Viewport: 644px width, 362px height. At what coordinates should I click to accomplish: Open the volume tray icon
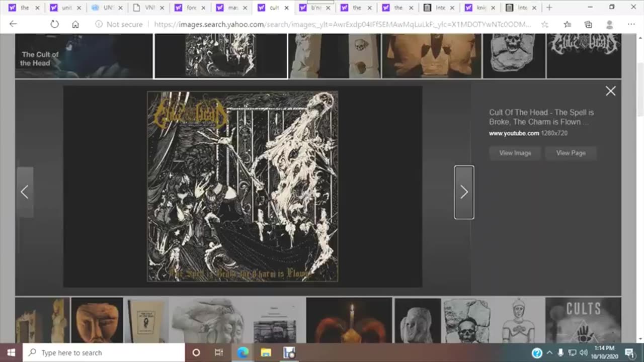click(584, 353)
